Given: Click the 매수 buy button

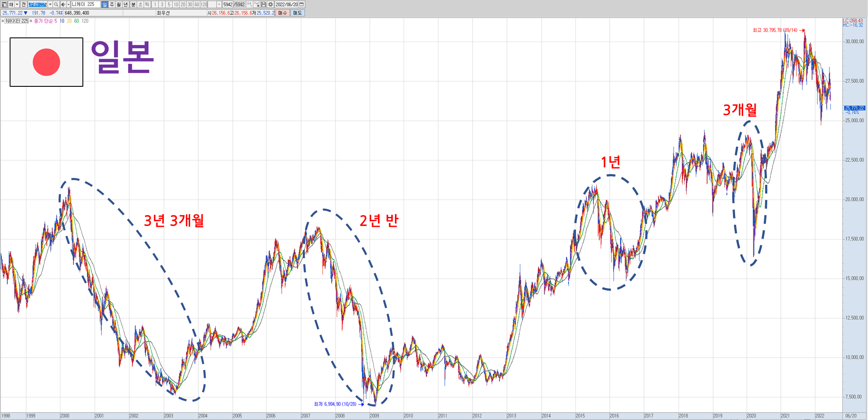Looking at the screenshot, I should (283, 13).
